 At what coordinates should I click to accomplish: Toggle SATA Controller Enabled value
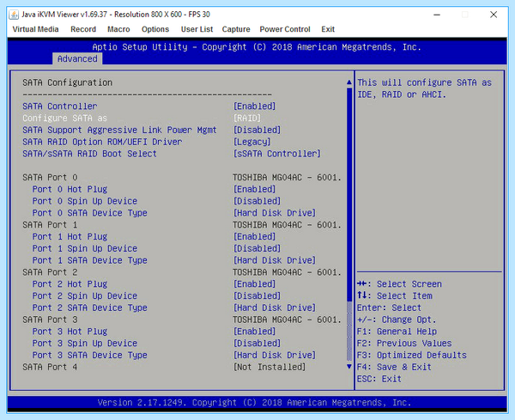(254, 107)
